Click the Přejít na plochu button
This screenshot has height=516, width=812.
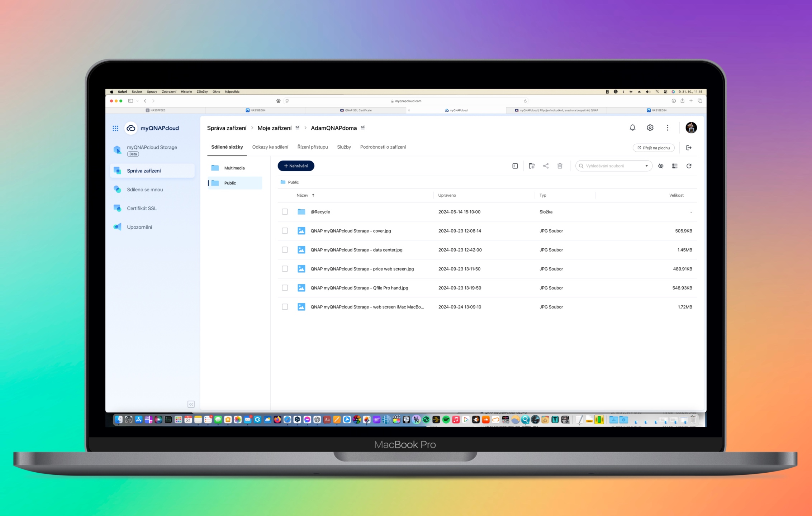tap(653, 148)
